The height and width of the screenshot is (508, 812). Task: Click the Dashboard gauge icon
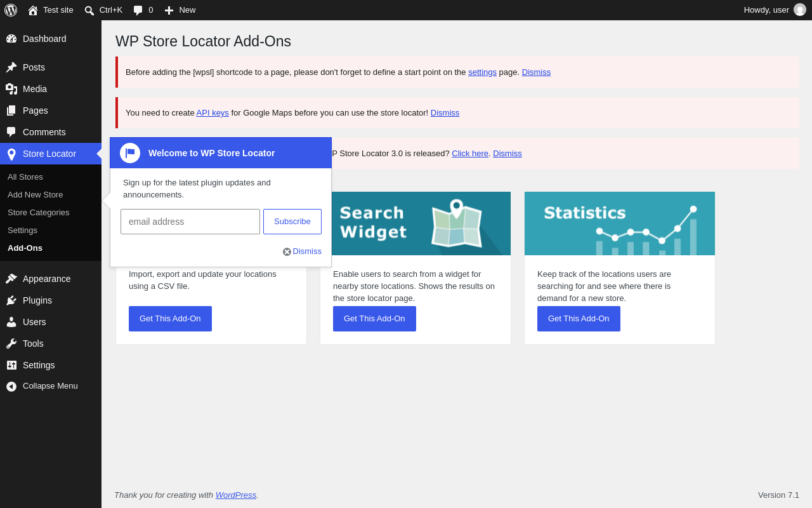tap(11, 39)
